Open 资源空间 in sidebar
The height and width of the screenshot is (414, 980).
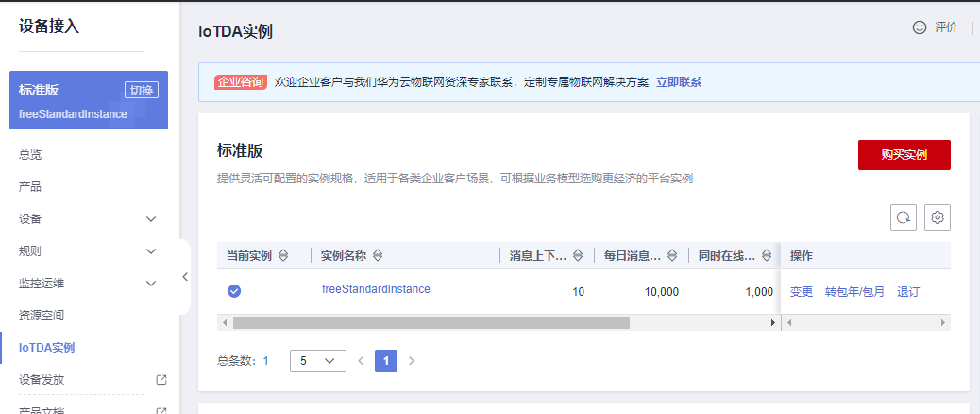[42, 315]
